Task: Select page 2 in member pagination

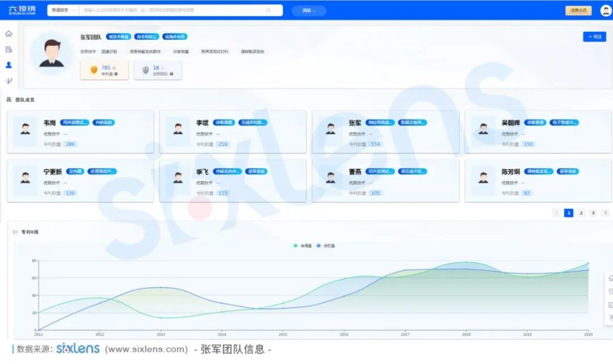Action: 581,213
